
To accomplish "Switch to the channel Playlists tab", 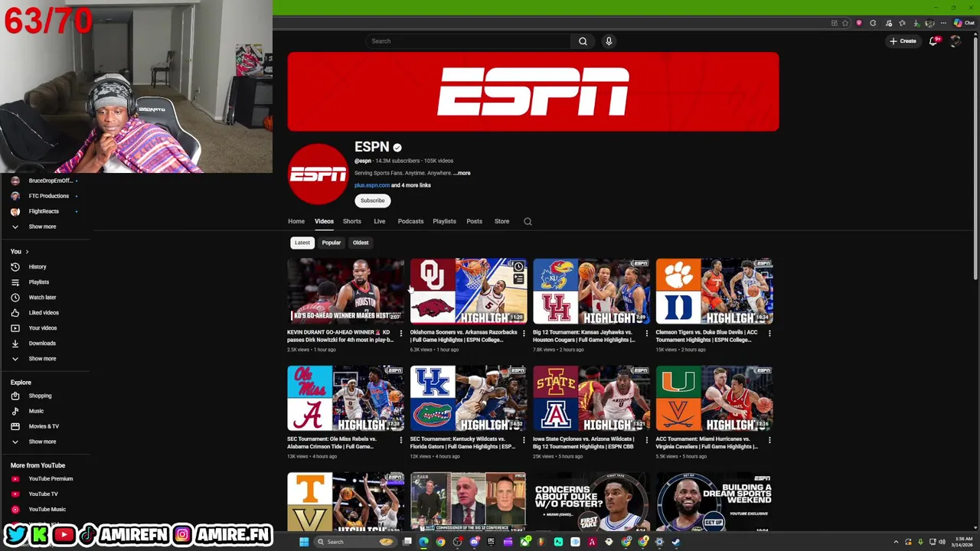I will click(444, 221).
